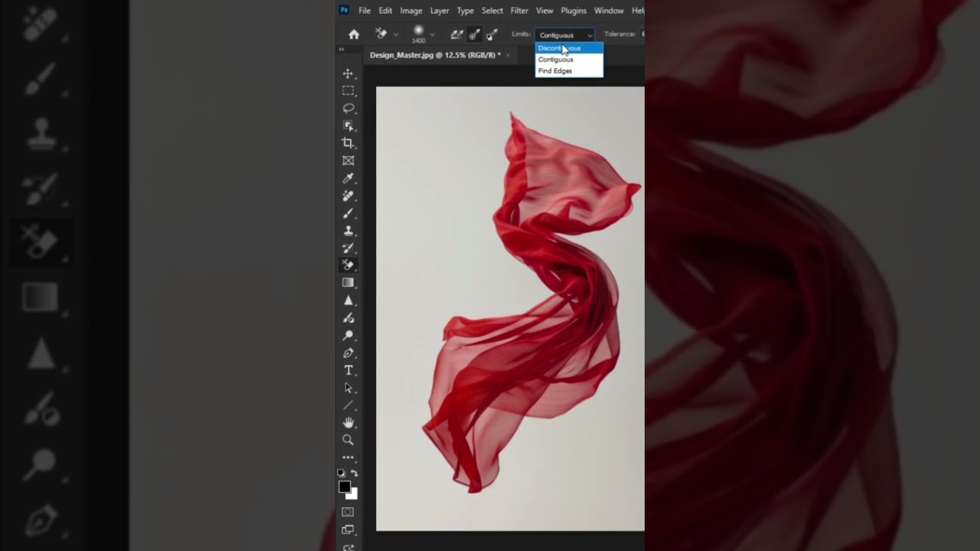Expand the collapsed toolbar double-arrow
980x551 pixels.
(341, 50)
